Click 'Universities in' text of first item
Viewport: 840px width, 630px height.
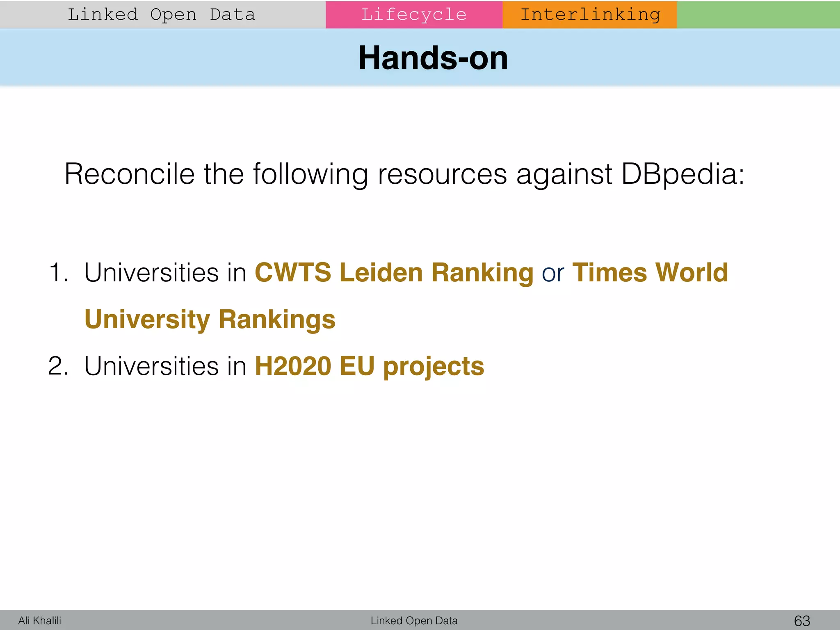(165, 273)
